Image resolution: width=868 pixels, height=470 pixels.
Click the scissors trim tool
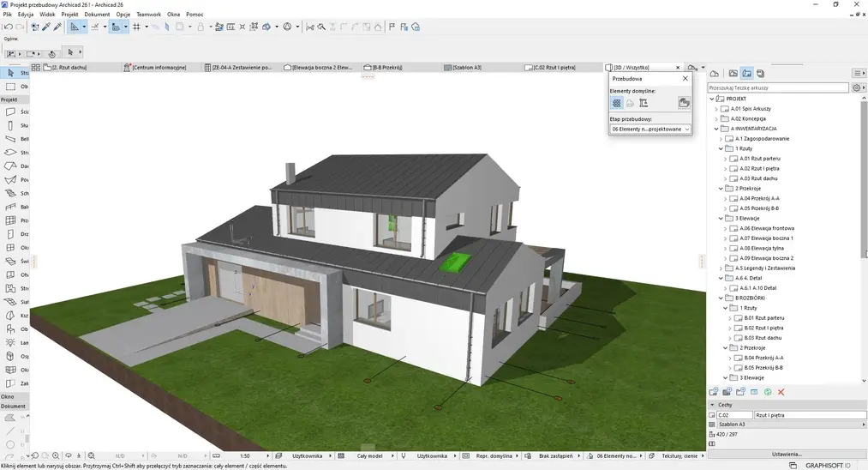pyautogui.click(x=310, y=27)
